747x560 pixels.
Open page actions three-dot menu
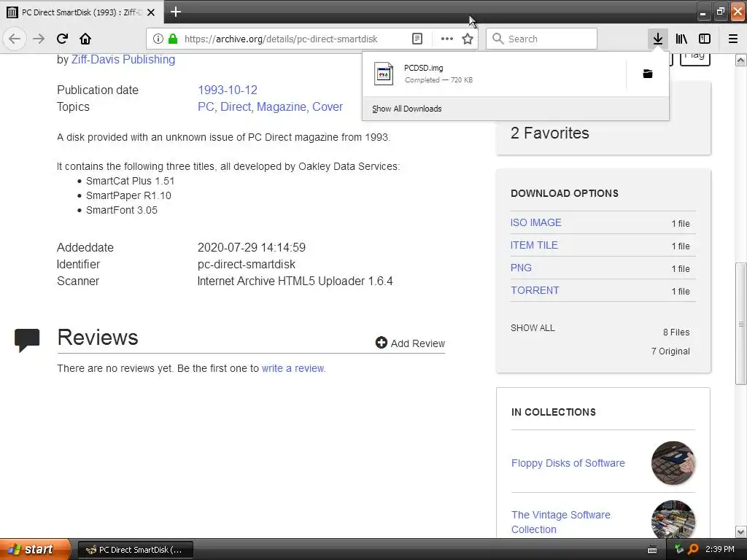click(447, 39)
